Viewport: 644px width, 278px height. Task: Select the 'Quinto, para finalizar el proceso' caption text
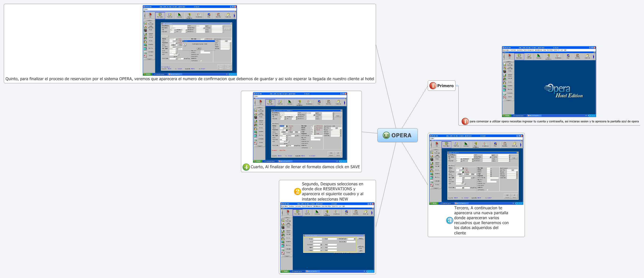(189, 79)
